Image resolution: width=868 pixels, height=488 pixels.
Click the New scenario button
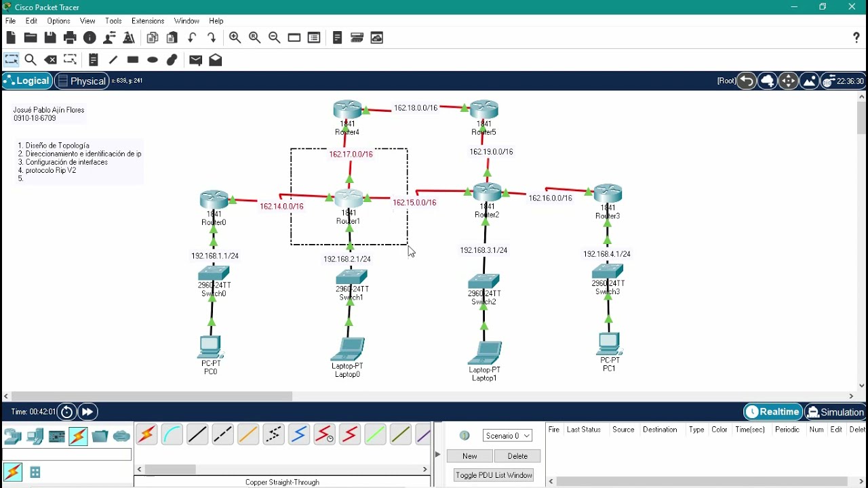coord(469,456)
